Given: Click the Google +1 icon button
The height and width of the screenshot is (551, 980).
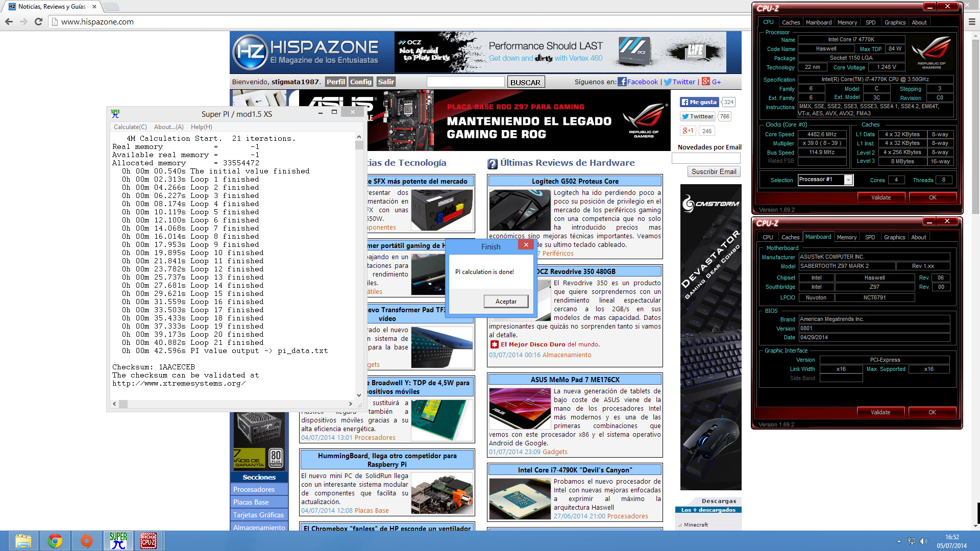Looking at the screenshot, I should [688, 131].
